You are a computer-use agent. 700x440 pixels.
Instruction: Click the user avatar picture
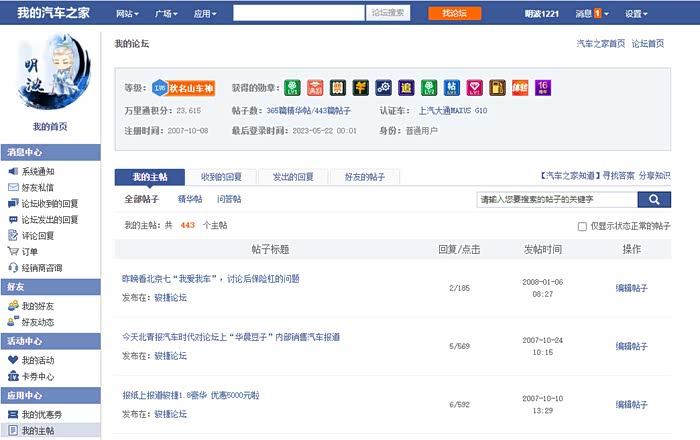point(50,72)
